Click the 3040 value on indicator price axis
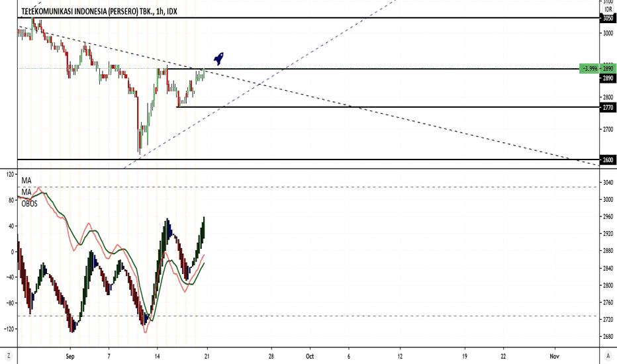 pos(608,183)
